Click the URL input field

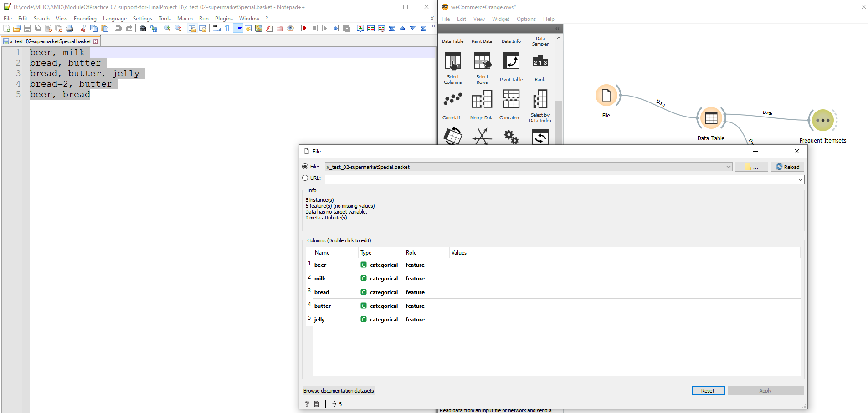(x=560, y=179)
